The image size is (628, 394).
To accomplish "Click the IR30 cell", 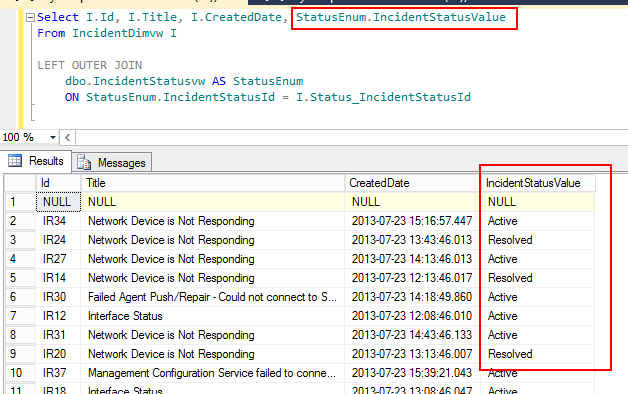I will tap(58, 297).
